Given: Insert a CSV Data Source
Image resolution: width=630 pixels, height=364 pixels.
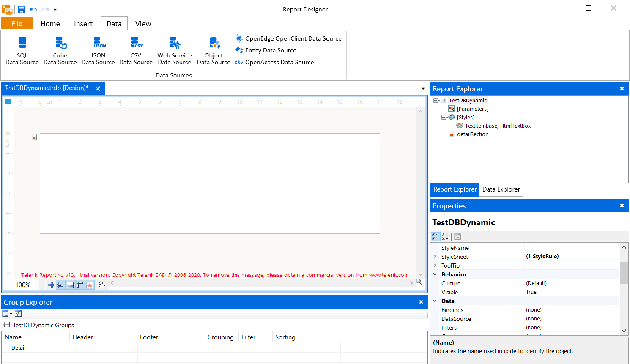Looking at the screenshot, I should [136, 51].
